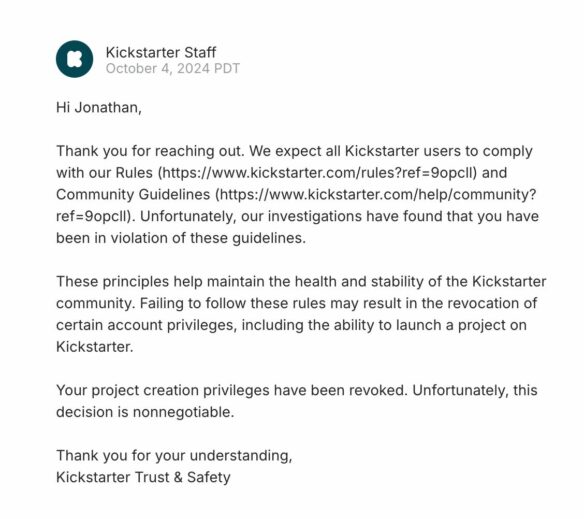Click the 'Community Guidelines' text label
The height and width of the screenshot is (519, 584).
pos(133,195)
